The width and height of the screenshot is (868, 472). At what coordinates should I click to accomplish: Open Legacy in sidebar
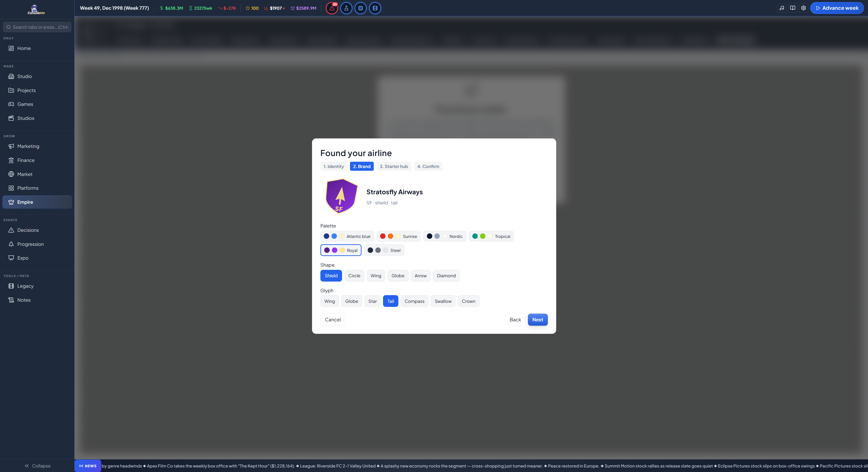click(37, 286)
